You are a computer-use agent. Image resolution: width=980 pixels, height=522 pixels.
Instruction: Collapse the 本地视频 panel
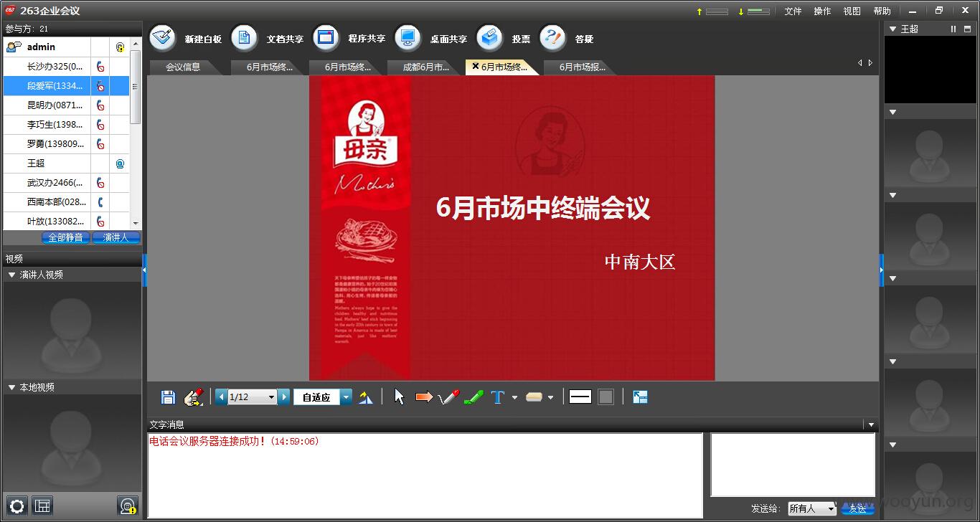point(11,387)
